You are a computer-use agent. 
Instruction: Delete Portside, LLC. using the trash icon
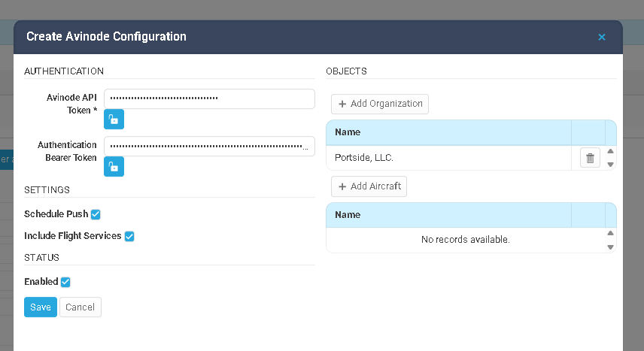click(x=590, y=158)
